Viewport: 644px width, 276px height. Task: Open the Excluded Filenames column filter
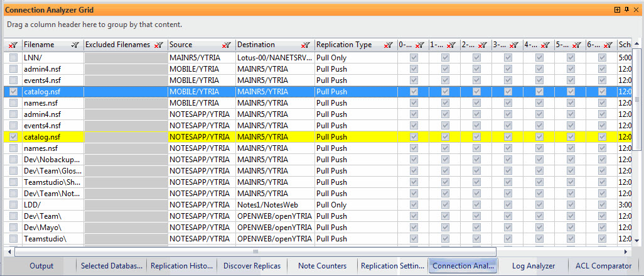[x=159, y=45]
